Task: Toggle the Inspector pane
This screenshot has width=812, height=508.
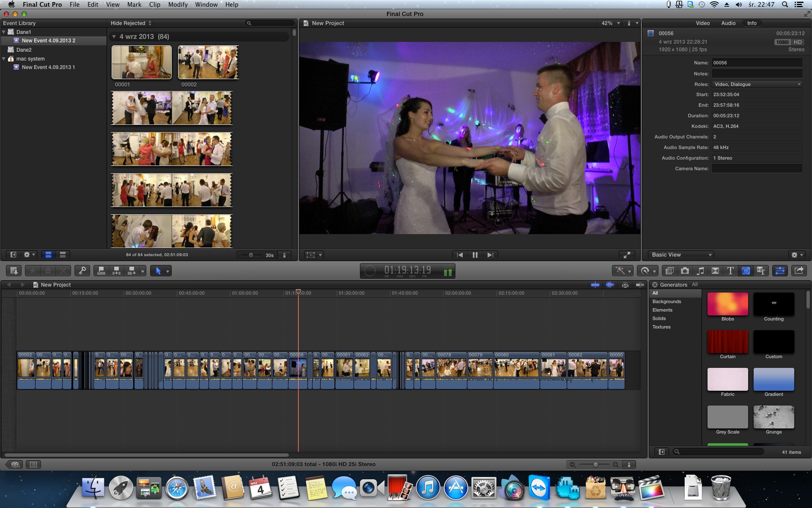Action: 780,271
